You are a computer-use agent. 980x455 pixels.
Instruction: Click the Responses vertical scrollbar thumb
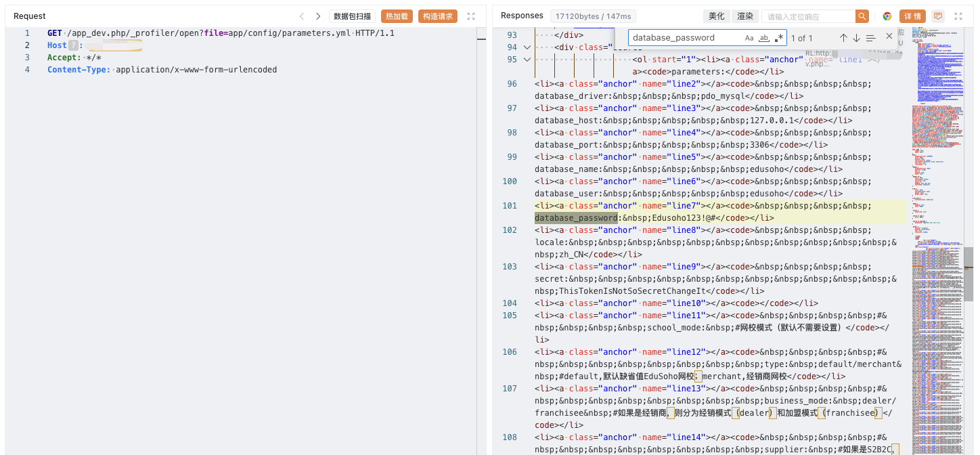click(968, 274)
